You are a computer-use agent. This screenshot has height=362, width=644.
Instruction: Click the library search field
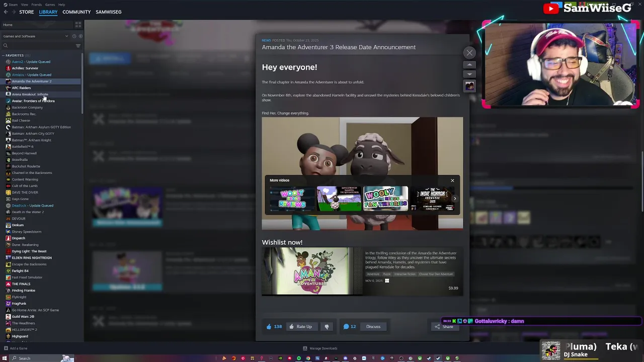tap(38, 46)
